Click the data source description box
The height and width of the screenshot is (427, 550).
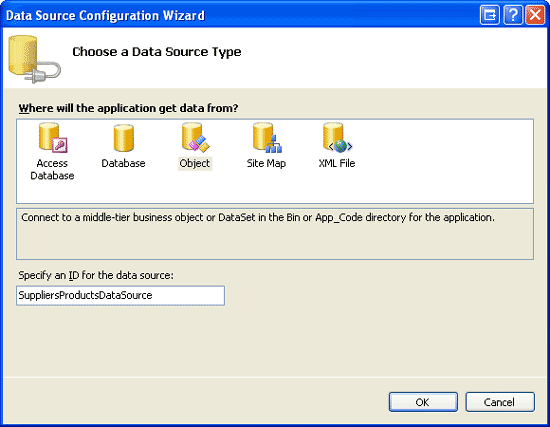[275, 234]
